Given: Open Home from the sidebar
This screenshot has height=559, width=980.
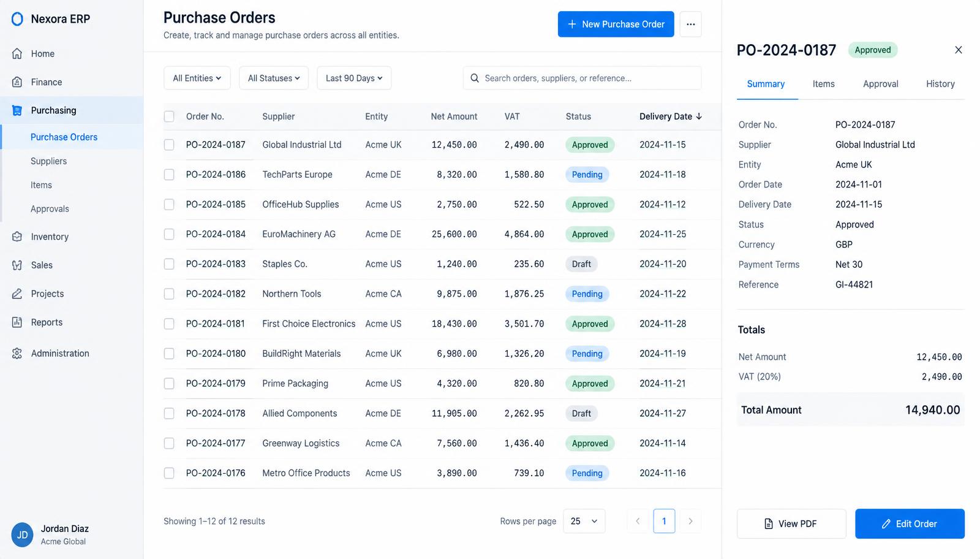Looking at the screenshot, I should 72,54.
